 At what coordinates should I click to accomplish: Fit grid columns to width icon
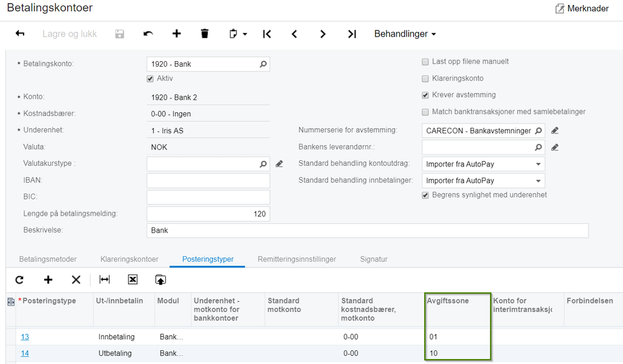pyautogui.click(x=105, y=280)
